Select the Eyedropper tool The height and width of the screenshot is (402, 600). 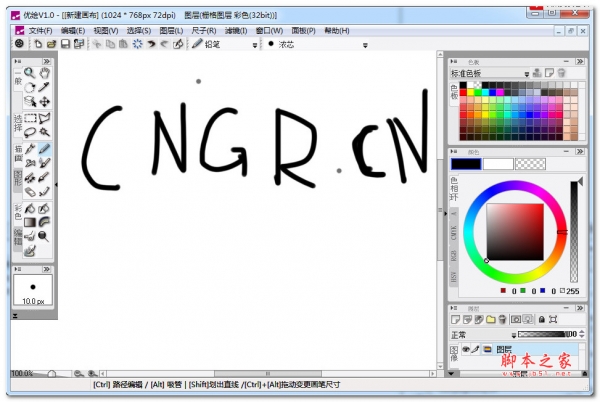tap(45, 87)
